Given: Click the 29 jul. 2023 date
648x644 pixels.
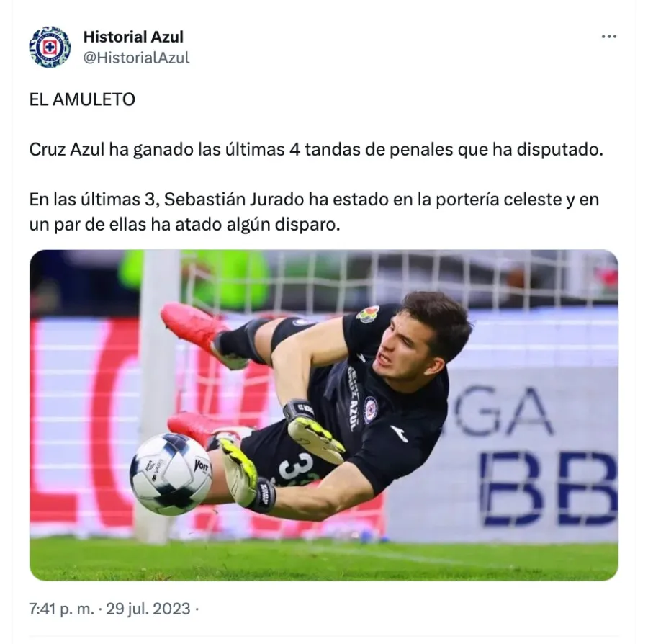Looking at the screenshot, I should [x=148, y=609].
